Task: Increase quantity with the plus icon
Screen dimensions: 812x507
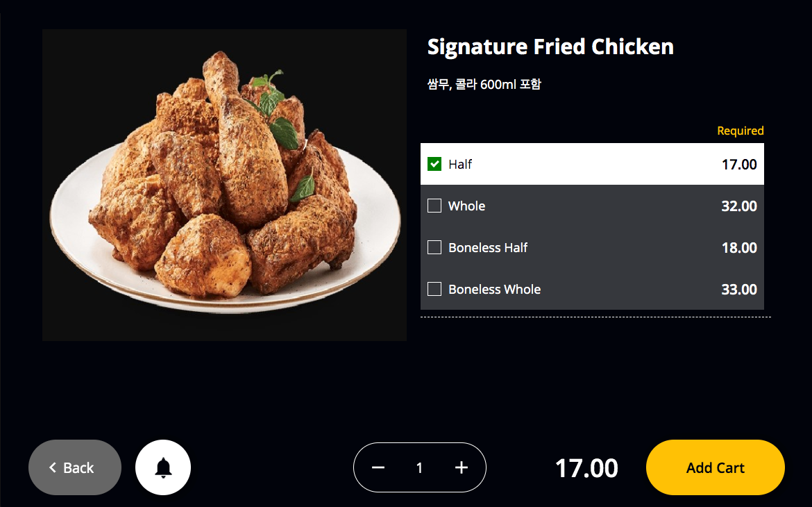Action: [462, 467]
